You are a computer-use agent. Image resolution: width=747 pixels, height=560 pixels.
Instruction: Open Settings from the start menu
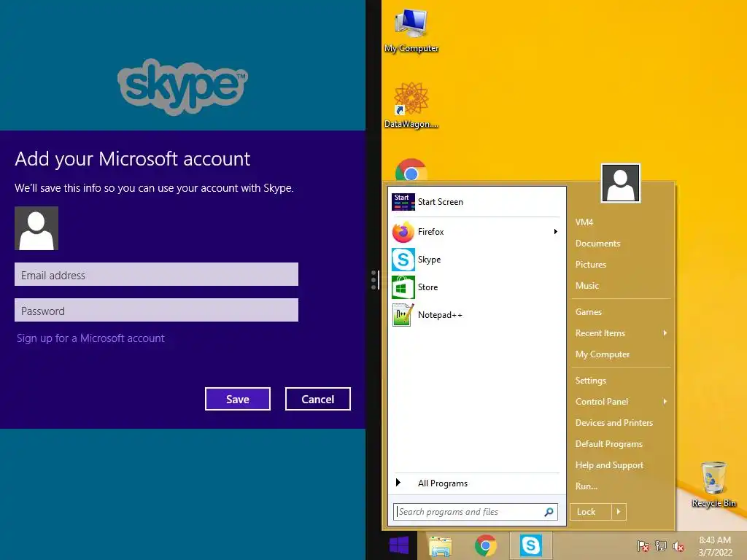[x=591, y=381]
